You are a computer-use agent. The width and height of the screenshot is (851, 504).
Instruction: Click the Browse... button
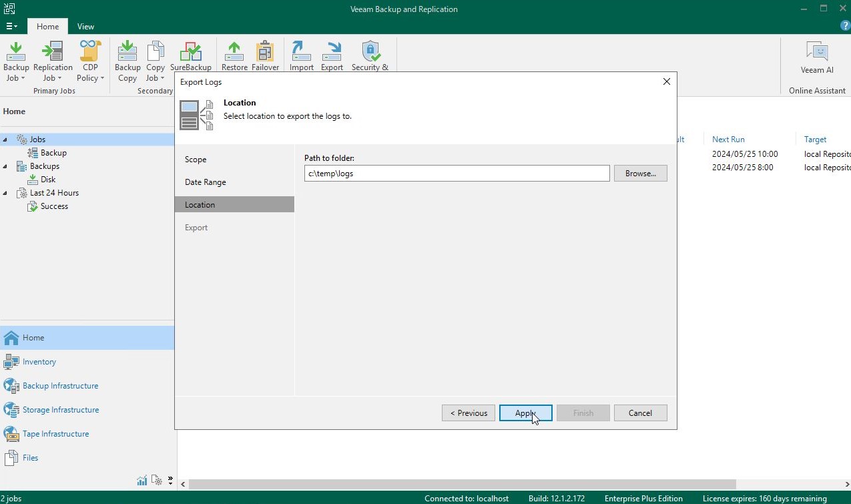click(x=641, y=174)
